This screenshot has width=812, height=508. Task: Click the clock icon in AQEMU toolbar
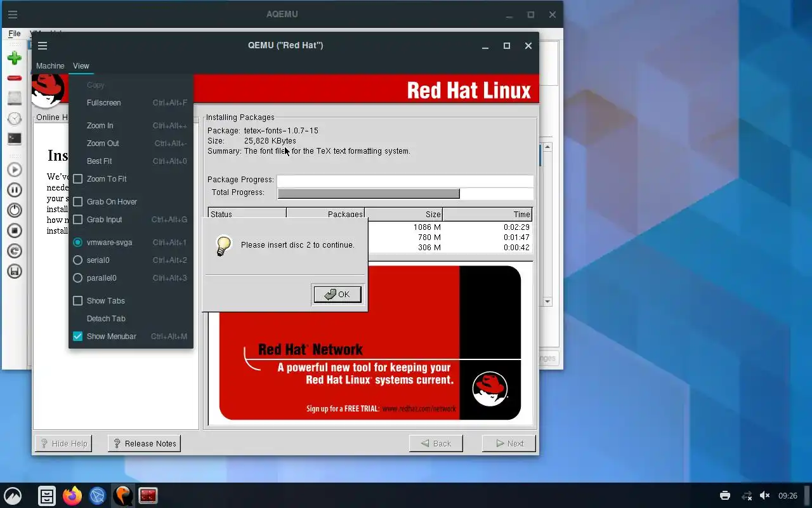14,118
